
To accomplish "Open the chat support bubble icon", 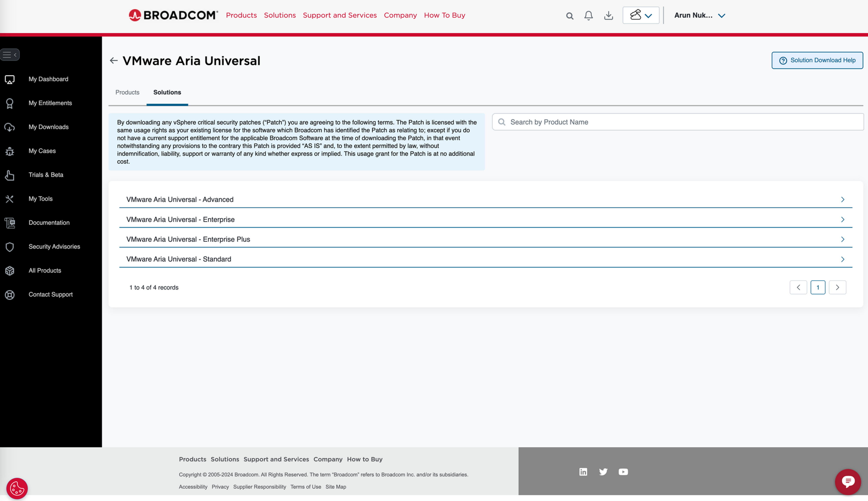I will pyautogui.click(x=848, y=481).
